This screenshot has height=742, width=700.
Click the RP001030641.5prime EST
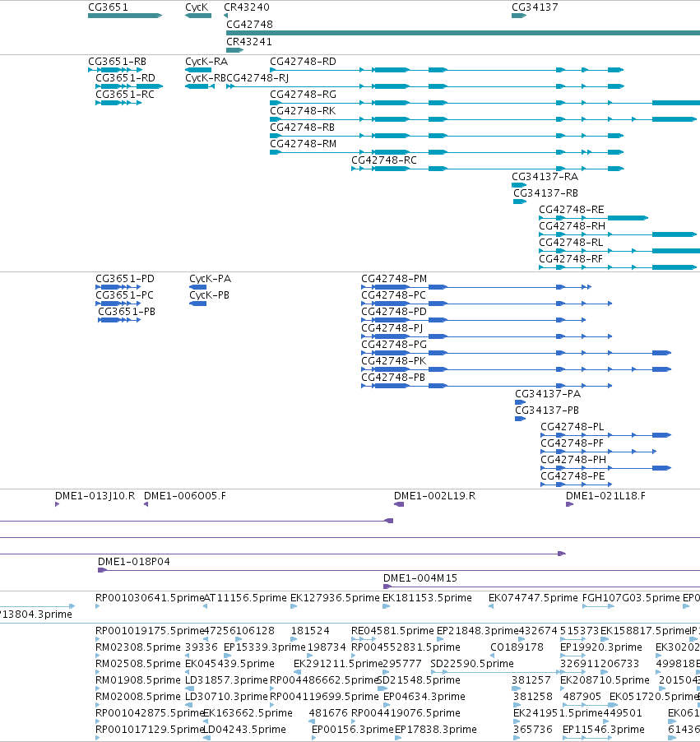pos(98,606)
